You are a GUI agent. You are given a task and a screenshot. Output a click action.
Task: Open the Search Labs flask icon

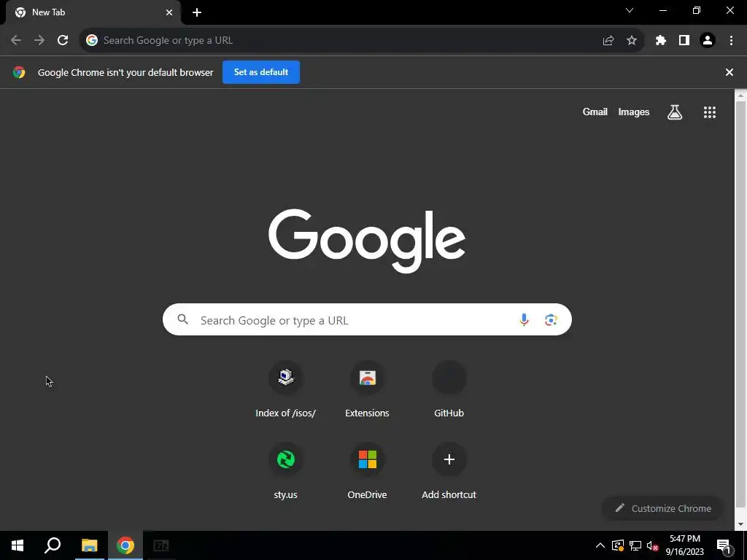pyautogui.click(x=675, y=112)
